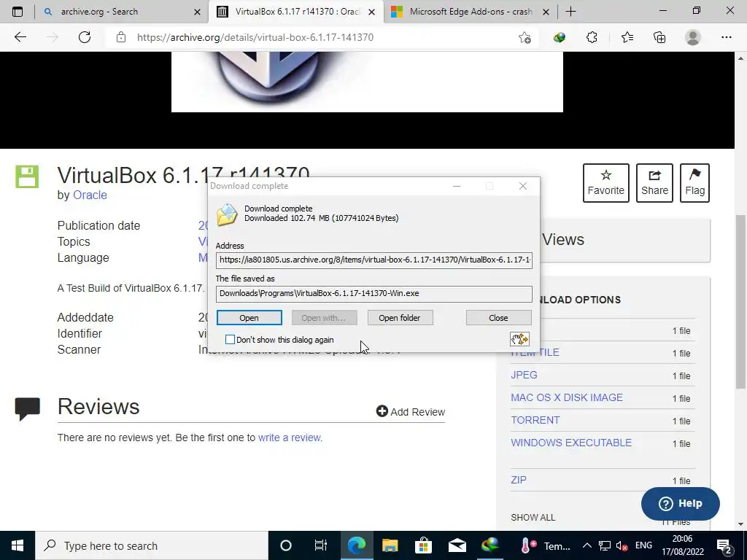Flag this archive item
This screenshot has width=747, height=560.
click(694, 183)
